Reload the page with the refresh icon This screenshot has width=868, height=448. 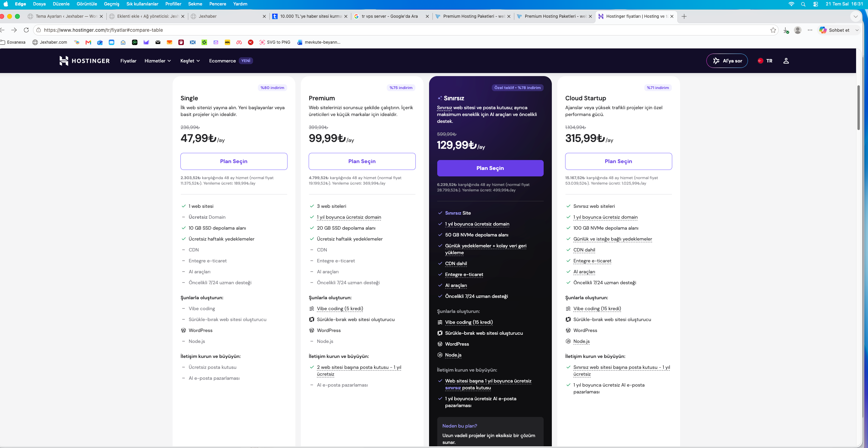pyautogui.click(x=26, y=30)
